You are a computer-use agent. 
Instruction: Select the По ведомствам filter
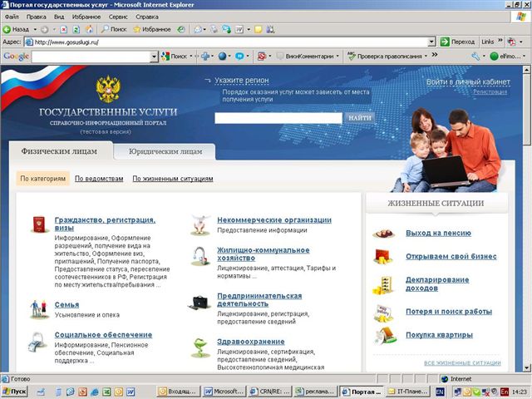click(x=99, y=179)
